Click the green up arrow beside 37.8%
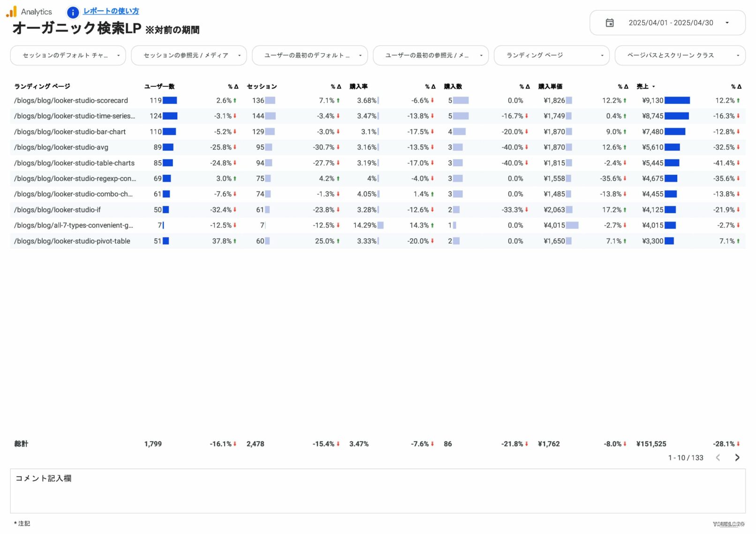756x534 pixels. tap(235, 241)
